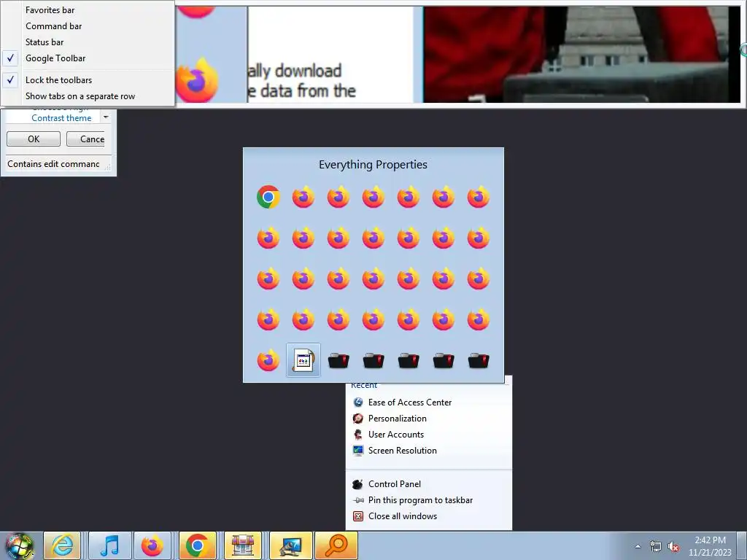This screenshot has height=560, width=747.
Task: Click the Cancel button
Action: 86,139
